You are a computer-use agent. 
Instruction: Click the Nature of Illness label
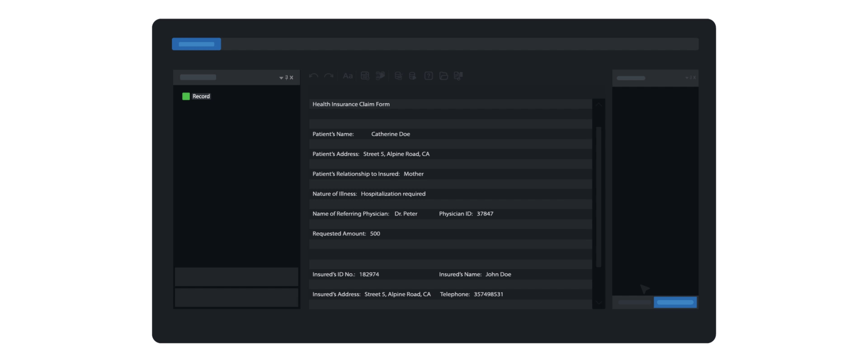pos(335,194)
